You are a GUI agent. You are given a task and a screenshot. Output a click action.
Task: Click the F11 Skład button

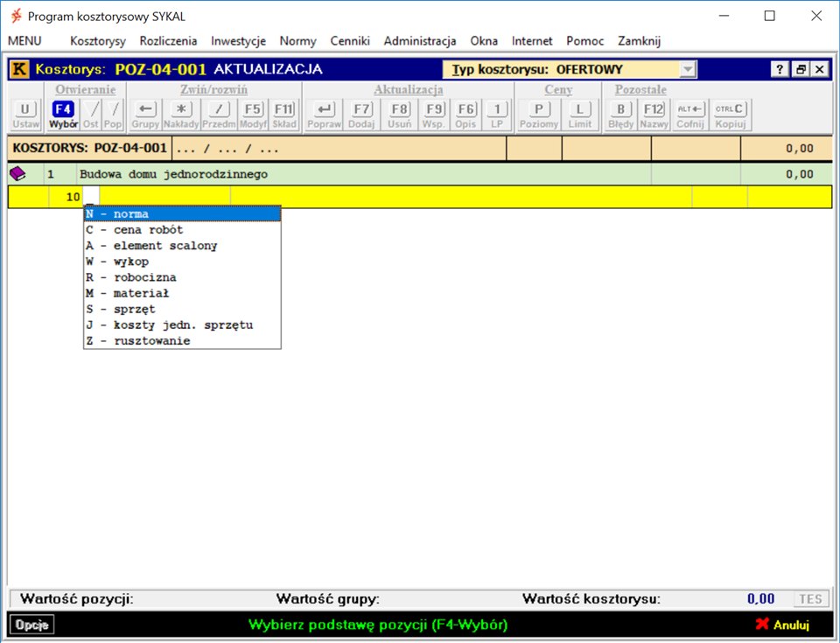coord(283,115)
